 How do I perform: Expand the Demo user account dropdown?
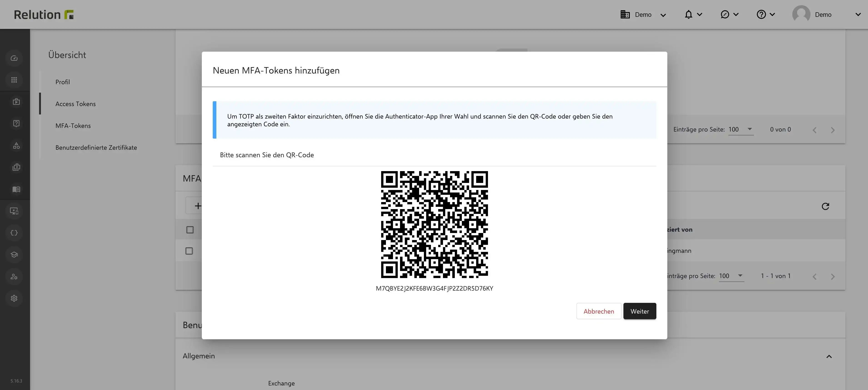point(858,15)
